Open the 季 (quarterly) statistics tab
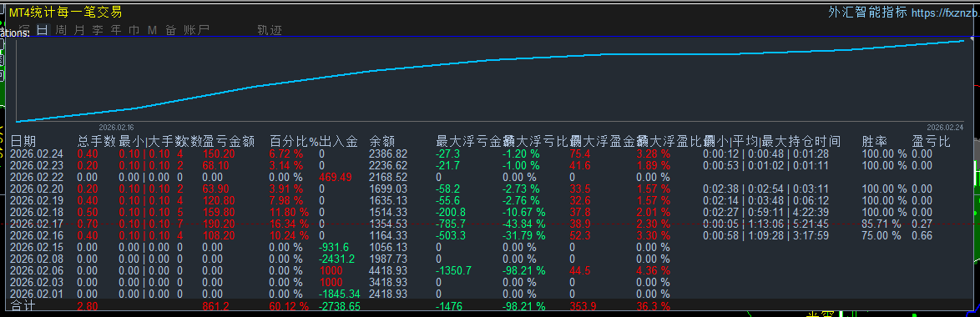The image size is (980, 317). coord(98,29)
